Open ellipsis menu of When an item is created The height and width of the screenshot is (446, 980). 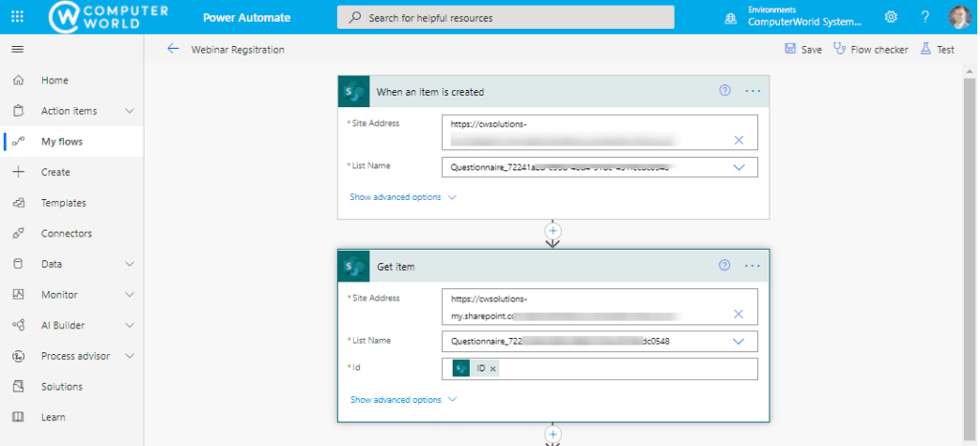tap(753, 91)
